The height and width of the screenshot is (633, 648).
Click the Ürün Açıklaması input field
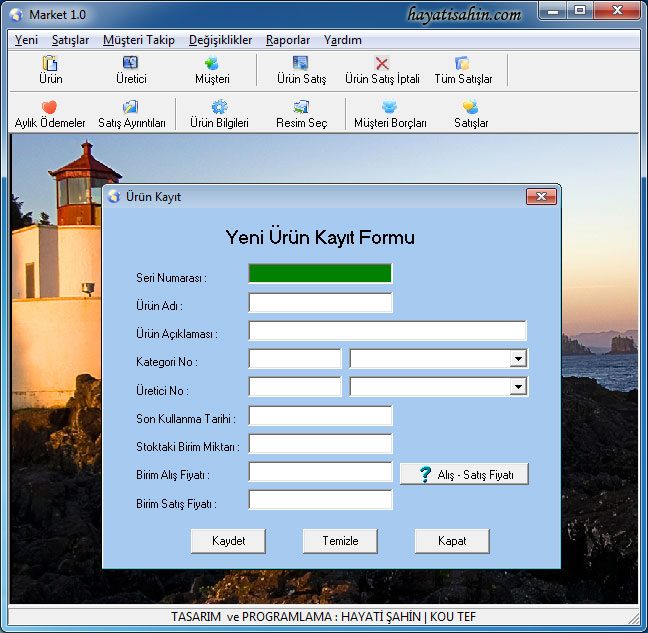[388, 331]
